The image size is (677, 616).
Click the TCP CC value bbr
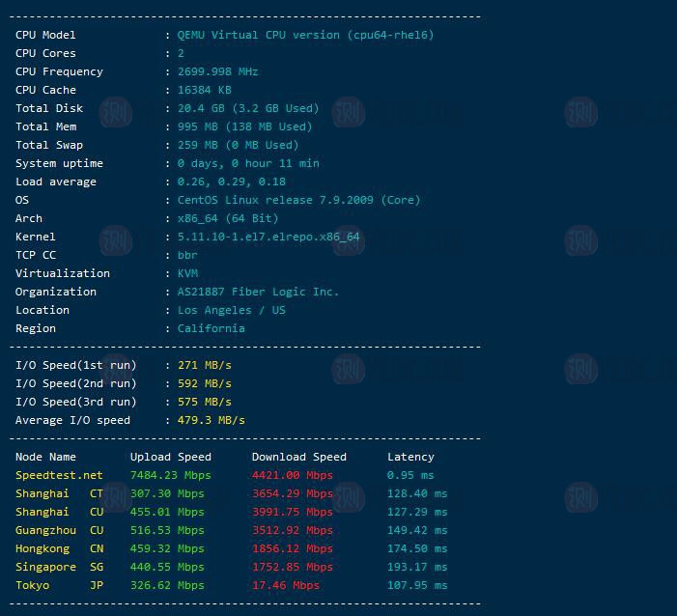pyautogui.click(x=187, y=255)
